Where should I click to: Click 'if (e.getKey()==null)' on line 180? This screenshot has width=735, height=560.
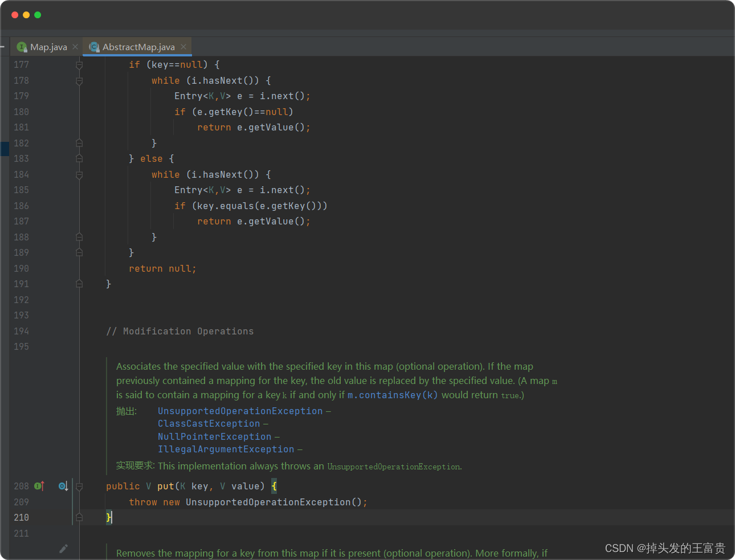click(234, 112)
